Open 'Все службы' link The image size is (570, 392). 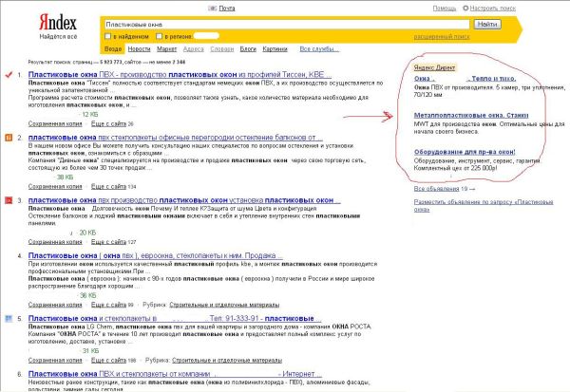[x=319, y=49]
